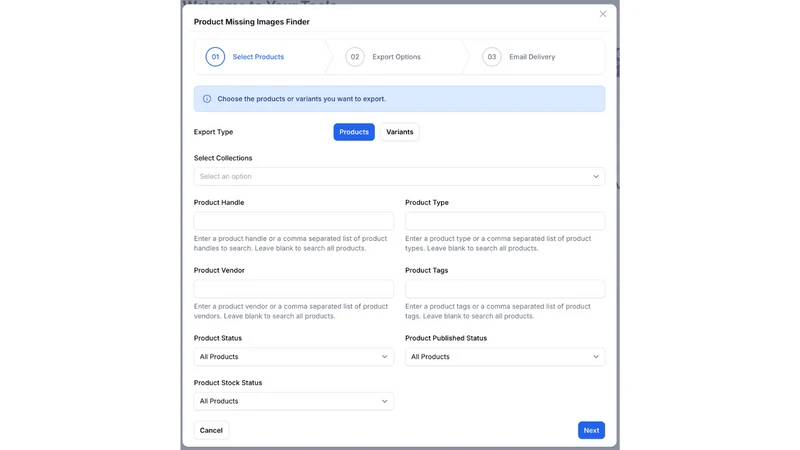Go to the Export Options step
The height and width of the screenshot is (450, 800).
click(x=396, y=57)
